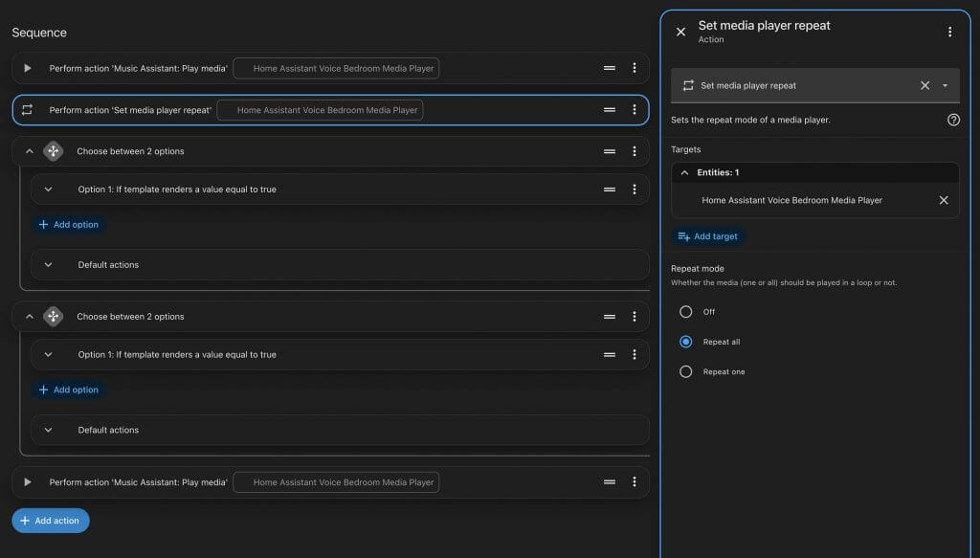Click choose icon on first Choose between 2 options
This screenshot has width=980, height=558.
pos(54,151)
